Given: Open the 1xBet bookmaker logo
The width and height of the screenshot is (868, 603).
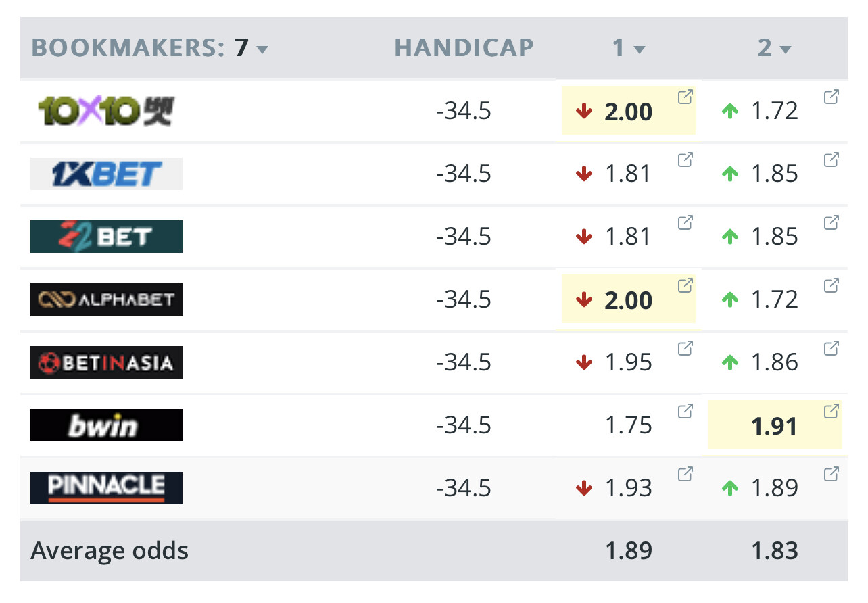Looking at the screenshot, I should click(x=106, y=174).
